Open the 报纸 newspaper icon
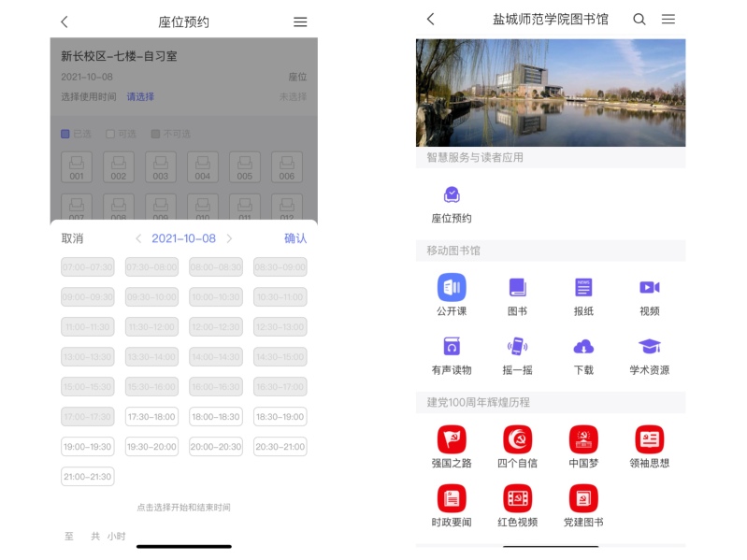 583,288
